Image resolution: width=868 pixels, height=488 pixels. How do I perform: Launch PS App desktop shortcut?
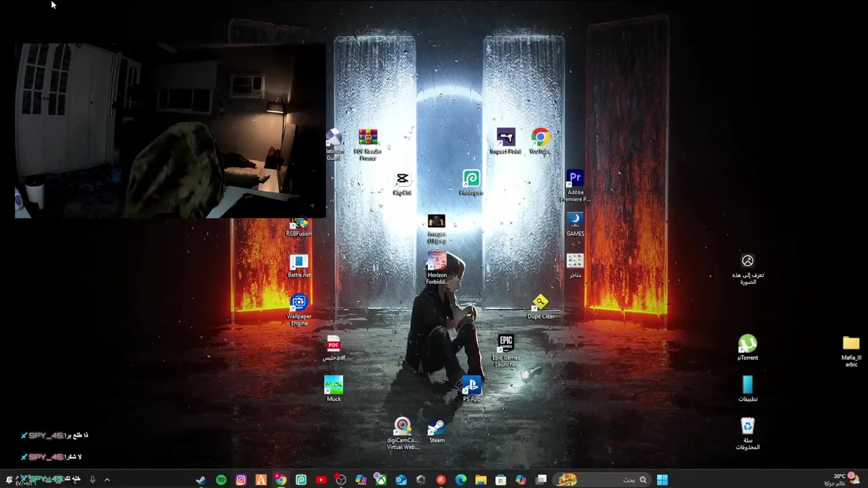[x=471, y=389]
